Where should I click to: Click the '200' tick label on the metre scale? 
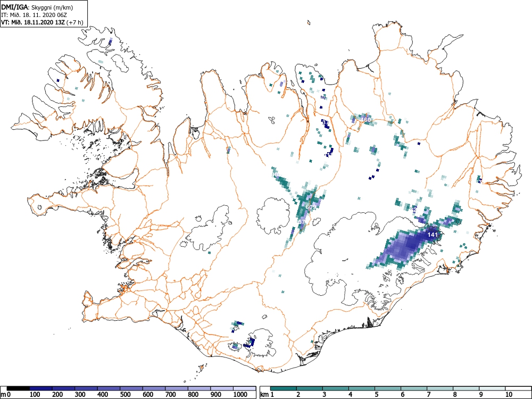[x=57, y=395]
